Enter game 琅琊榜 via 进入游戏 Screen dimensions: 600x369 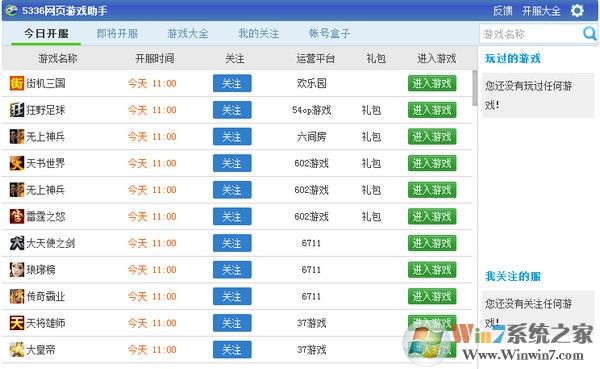(x=432, y=269)
